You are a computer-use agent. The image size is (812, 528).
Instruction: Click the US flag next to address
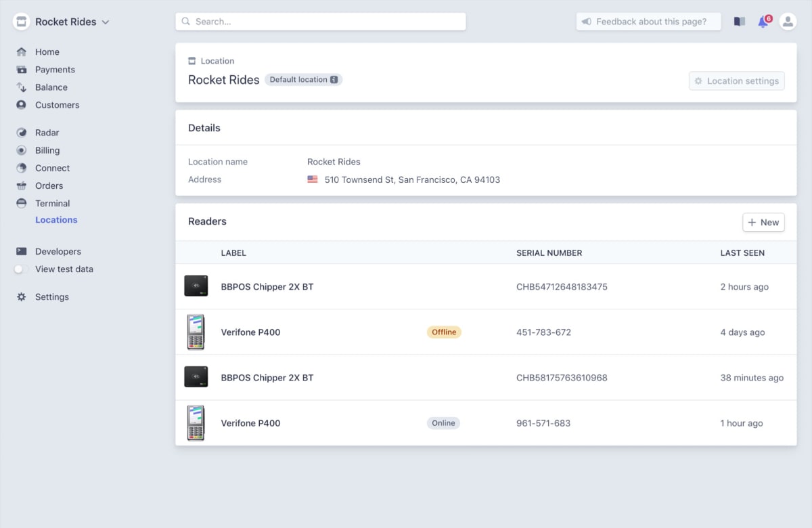[x=313, y=180]
